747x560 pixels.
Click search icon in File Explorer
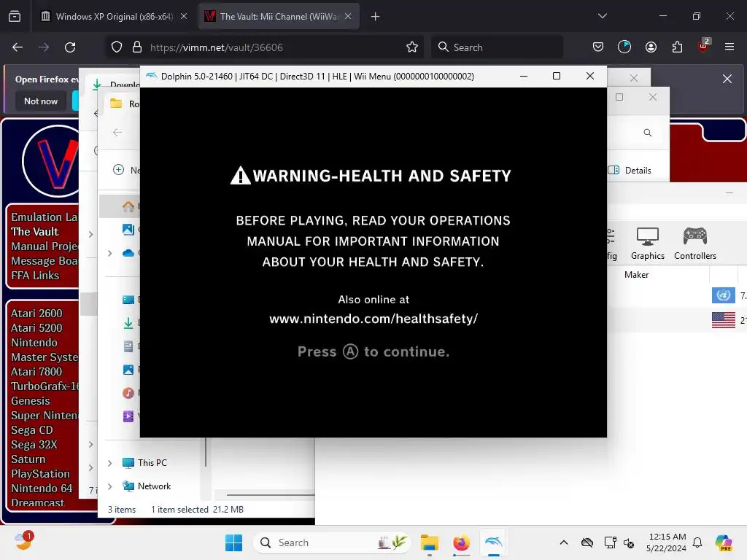[x=648, y=133]
